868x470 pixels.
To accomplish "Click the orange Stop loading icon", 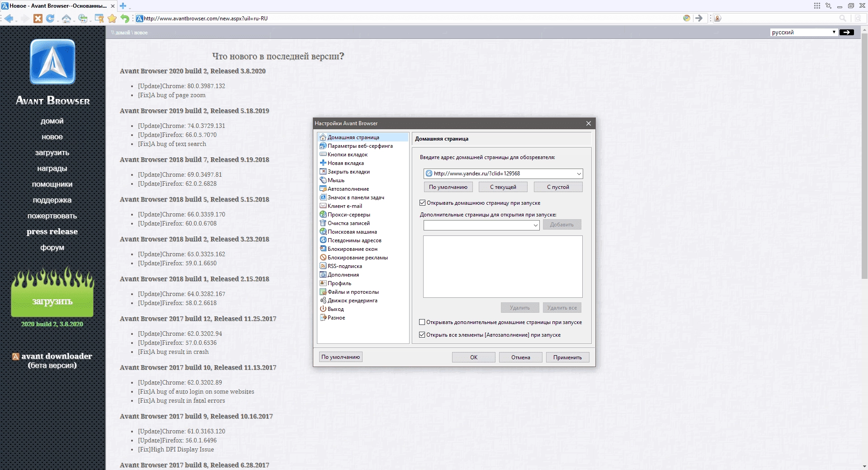I will 38,19.
